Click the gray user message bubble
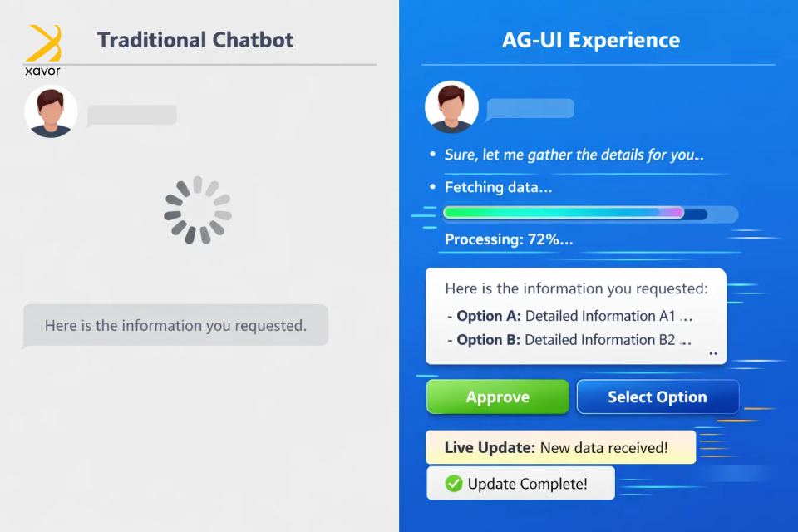The height and width of the screenshot is (532, 798). click(x=132, y=115)
